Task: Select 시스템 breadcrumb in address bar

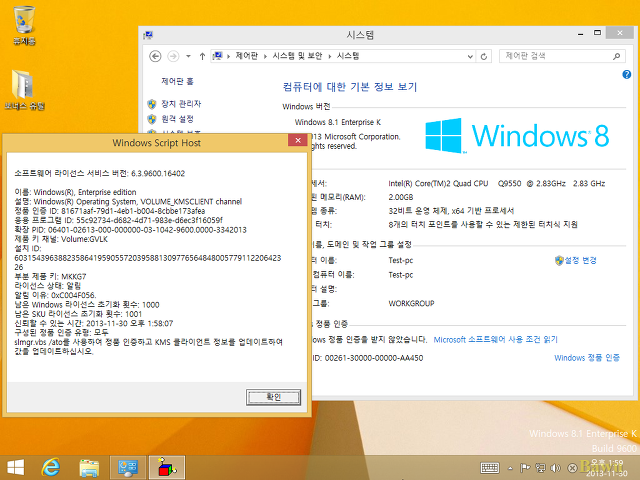Action: (x=348, y=56)
